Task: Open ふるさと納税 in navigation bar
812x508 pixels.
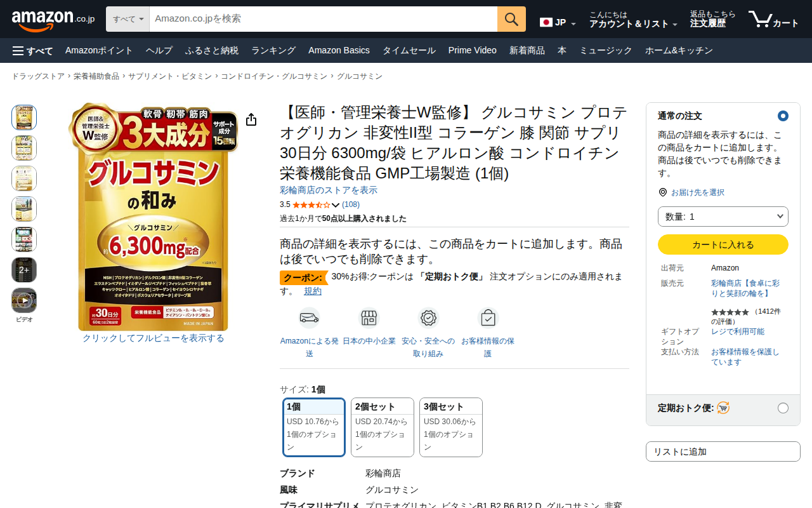Action: (212, 51)
